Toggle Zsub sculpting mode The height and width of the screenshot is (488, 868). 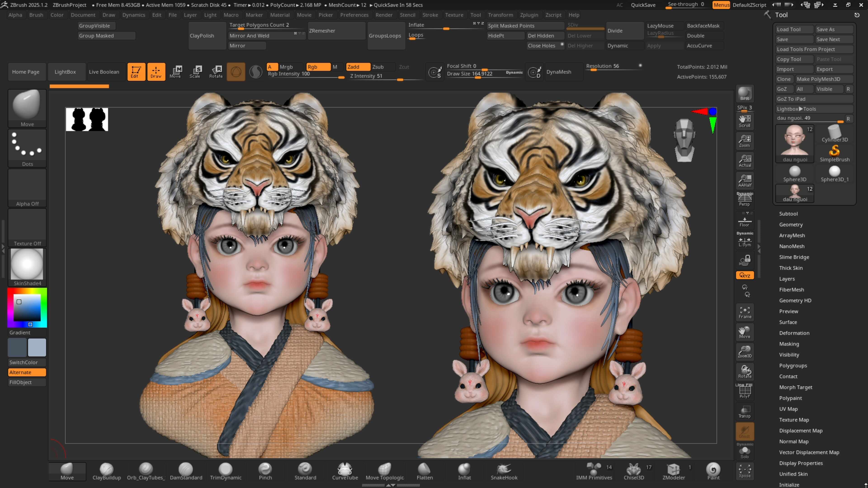(378, 67)
